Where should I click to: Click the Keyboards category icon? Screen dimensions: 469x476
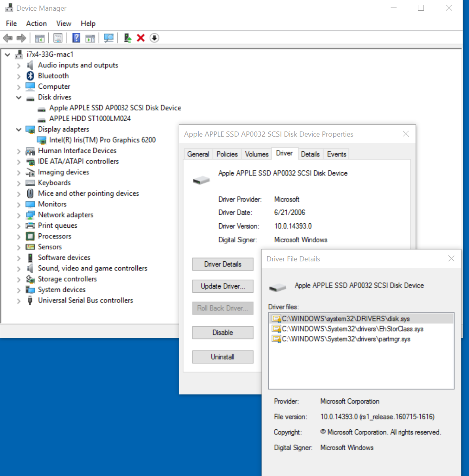(x=30, y=183)
